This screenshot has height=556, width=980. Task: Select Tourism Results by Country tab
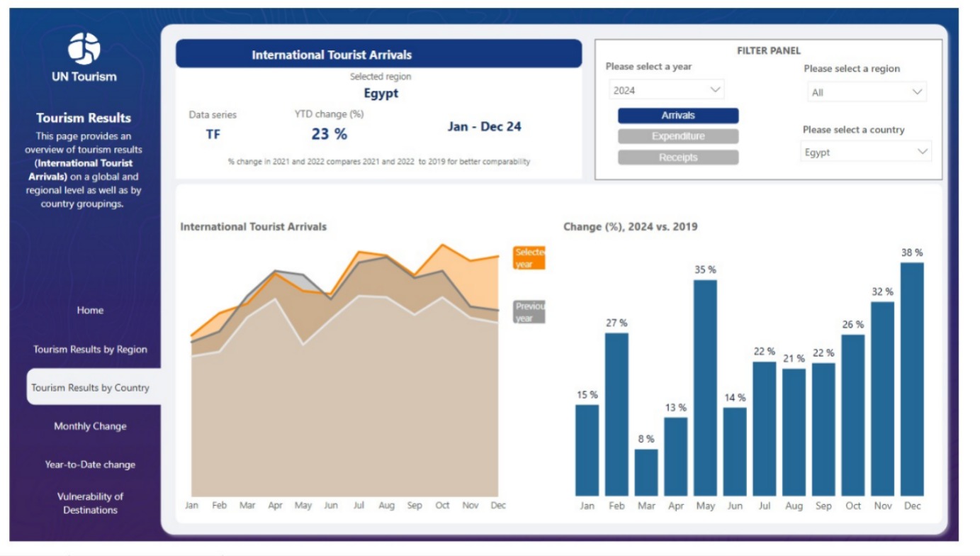(90, 388)
